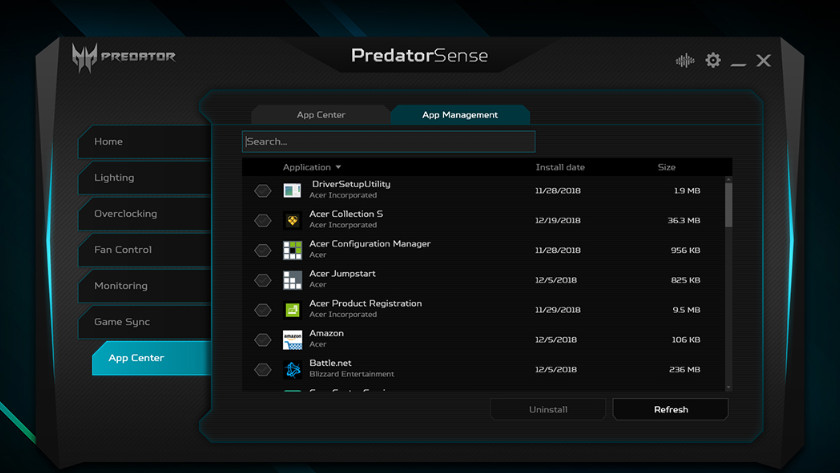The height and width of the screenshot is (473, 840).
Task: Click the Acer Configuration Manager icon
Action: 292,250
